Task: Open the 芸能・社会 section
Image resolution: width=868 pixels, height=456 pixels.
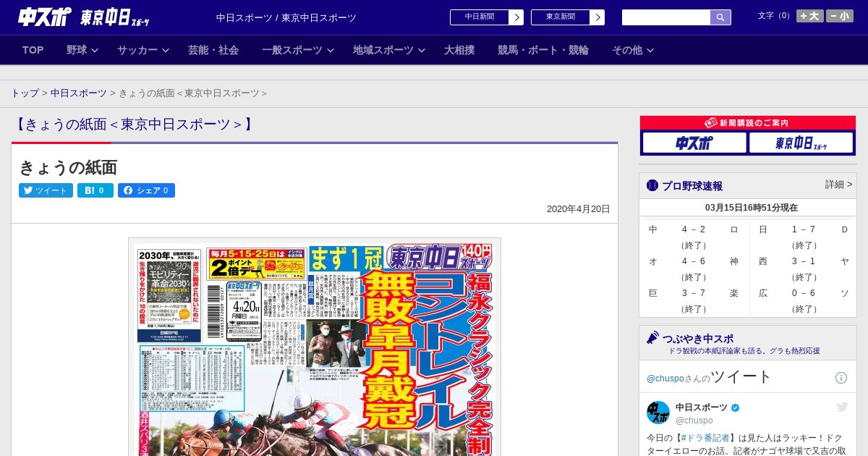Action: tap(213, 50)
